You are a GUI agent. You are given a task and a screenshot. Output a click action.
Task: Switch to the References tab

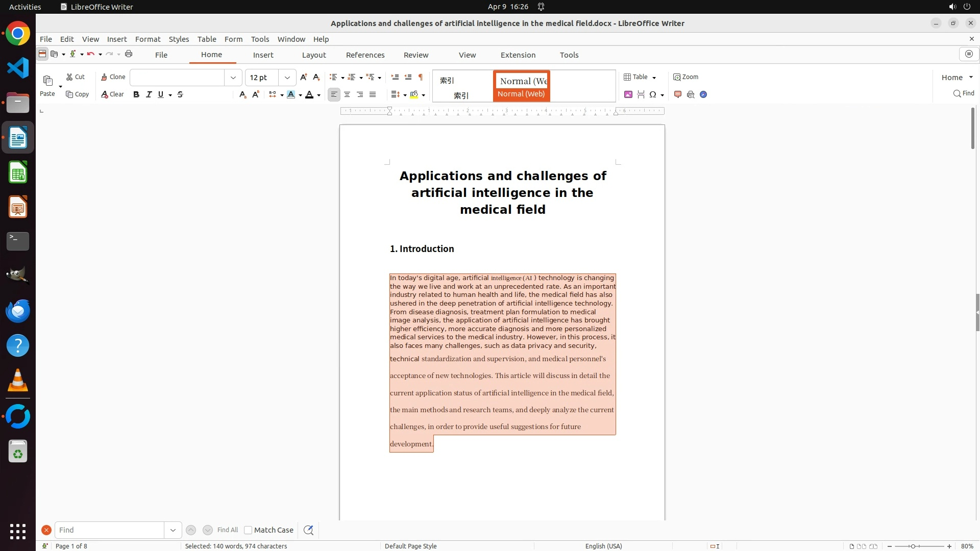pyautogui.click(x=365, y=55)
